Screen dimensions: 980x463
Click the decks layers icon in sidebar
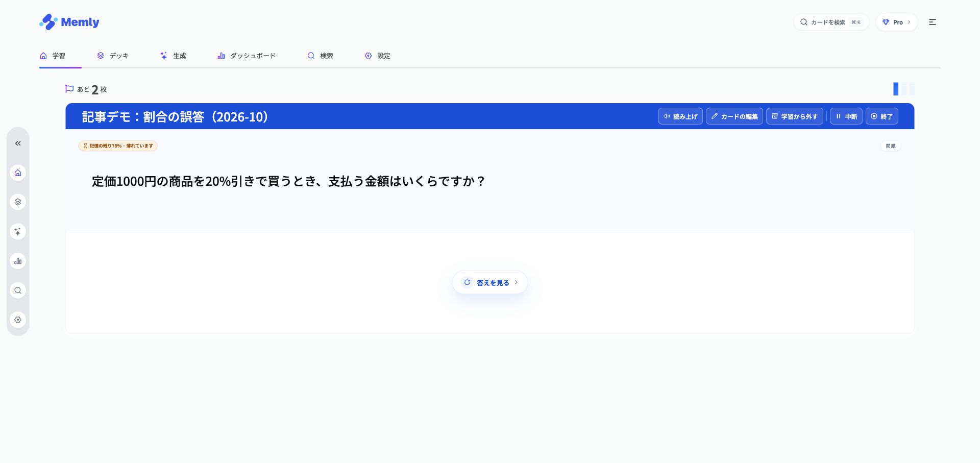pos(18,202)
